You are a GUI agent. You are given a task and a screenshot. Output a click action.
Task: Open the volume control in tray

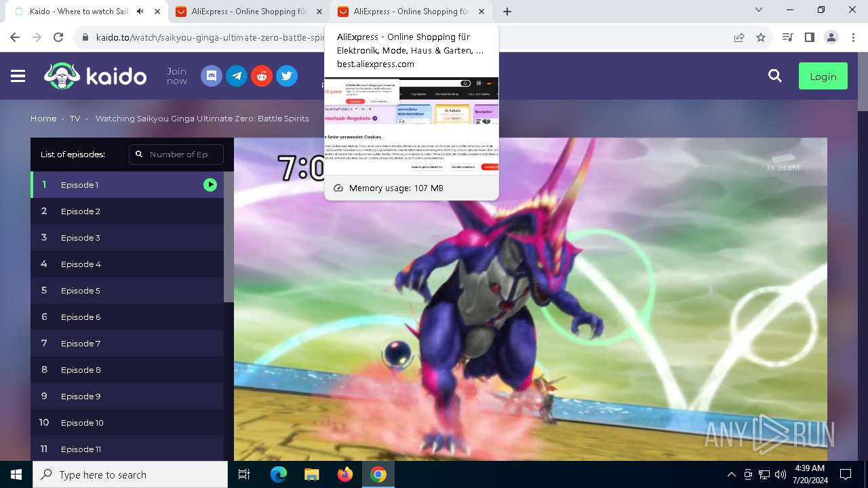point(781,474)
